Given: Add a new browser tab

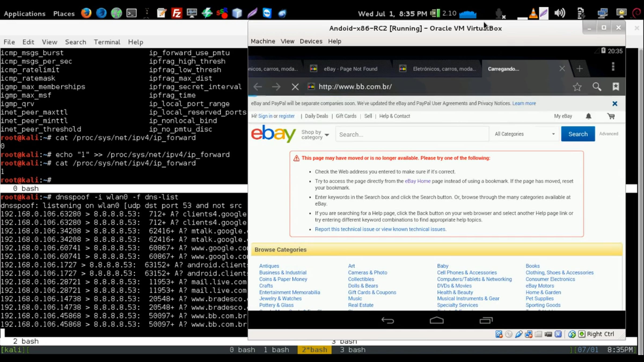Looking at the screenshot, I should 580,69.
